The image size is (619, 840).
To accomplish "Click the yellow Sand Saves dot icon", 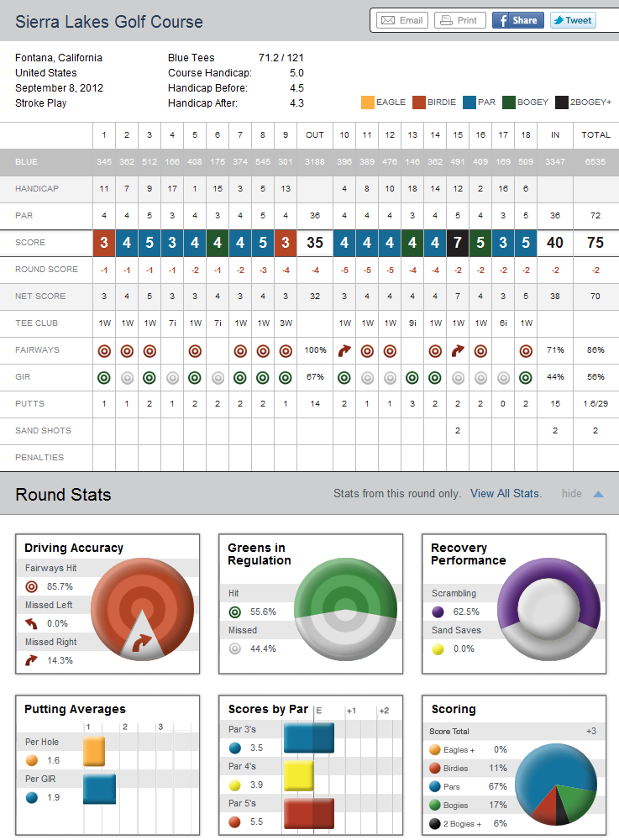I will coord(438,648).
